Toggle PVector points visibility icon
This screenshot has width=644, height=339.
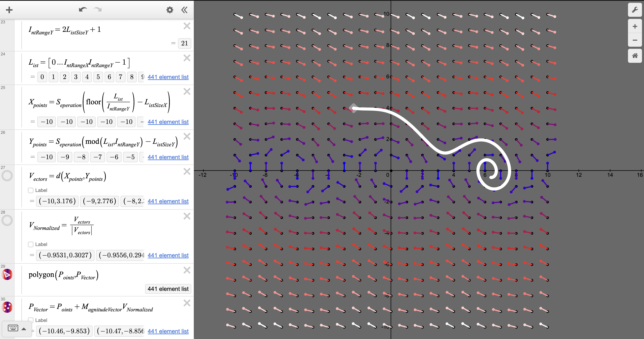pos(7,307)
